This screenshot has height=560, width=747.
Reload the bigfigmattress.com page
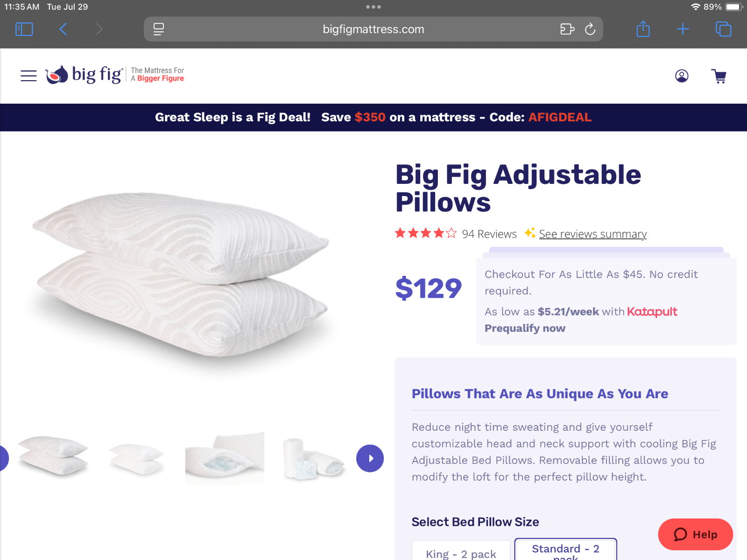pos(590,29)
